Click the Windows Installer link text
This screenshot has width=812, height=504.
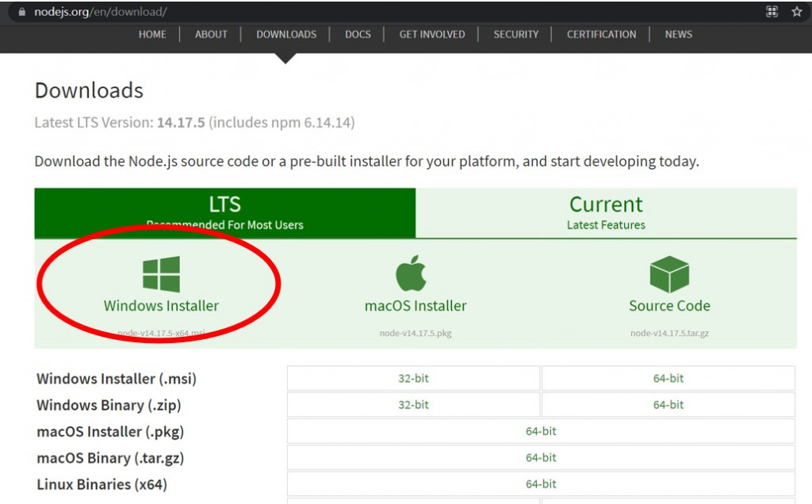(x=161, y=306)
